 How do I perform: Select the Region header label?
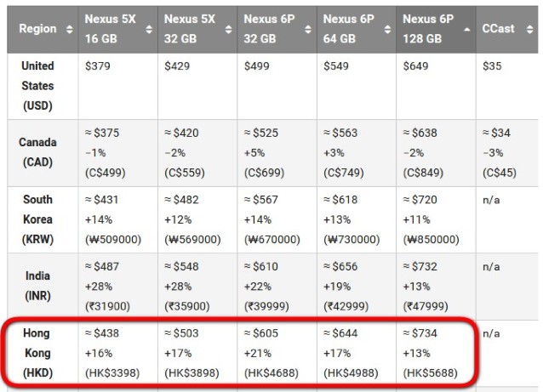click(37, 29)
